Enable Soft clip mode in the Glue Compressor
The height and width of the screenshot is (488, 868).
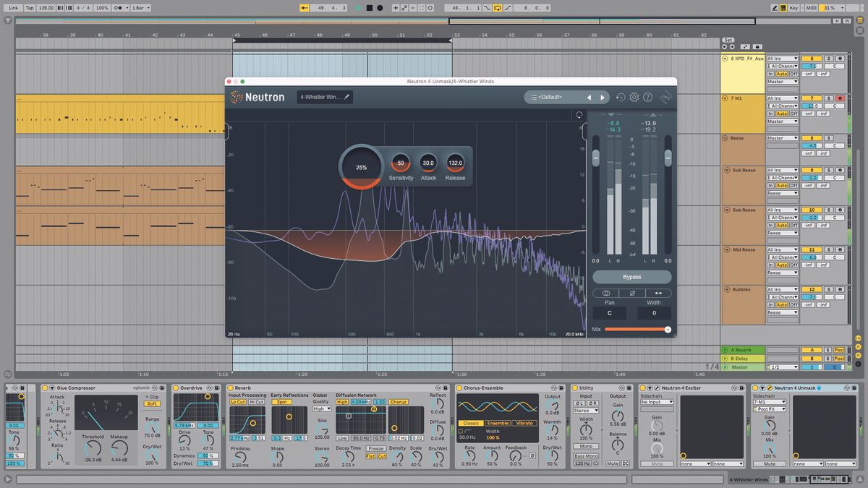click(x=153, y=403)
